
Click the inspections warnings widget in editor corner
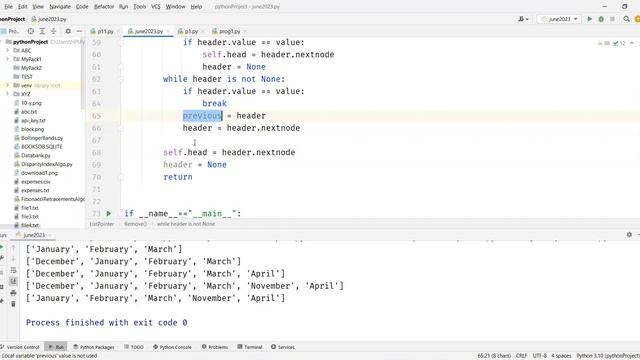[612, 43]
